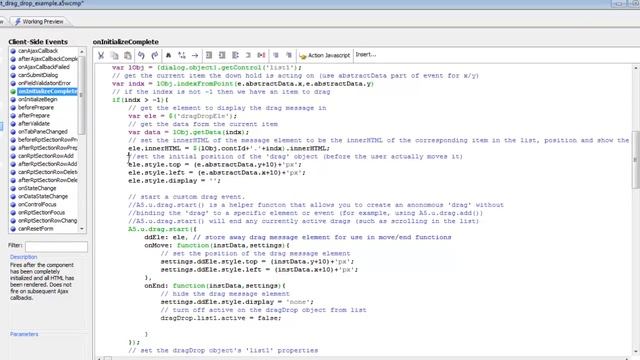Image resolution: width=640 pixels, height=360 pixels.
Task: Select the onRptSectionFocus event
Action: [x=41, y=213]
